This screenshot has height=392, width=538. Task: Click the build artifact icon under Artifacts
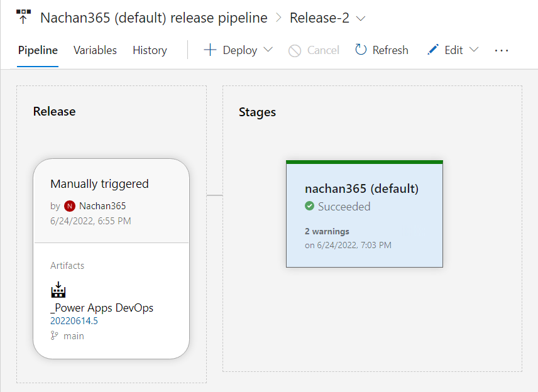[58, 290]
